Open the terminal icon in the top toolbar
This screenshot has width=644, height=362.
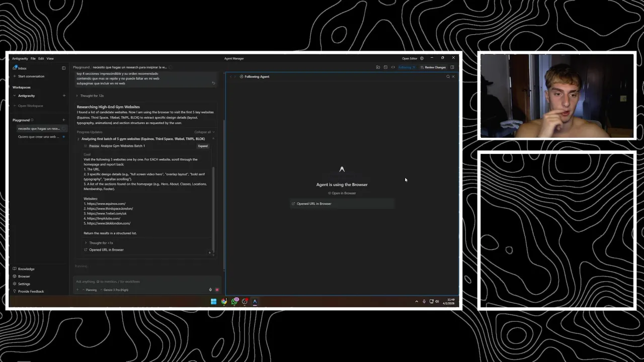385,67
